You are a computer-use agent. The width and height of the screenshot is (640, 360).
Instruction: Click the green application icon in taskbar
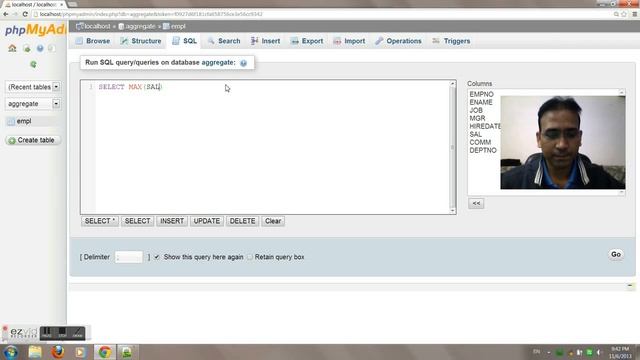(127, 352)
